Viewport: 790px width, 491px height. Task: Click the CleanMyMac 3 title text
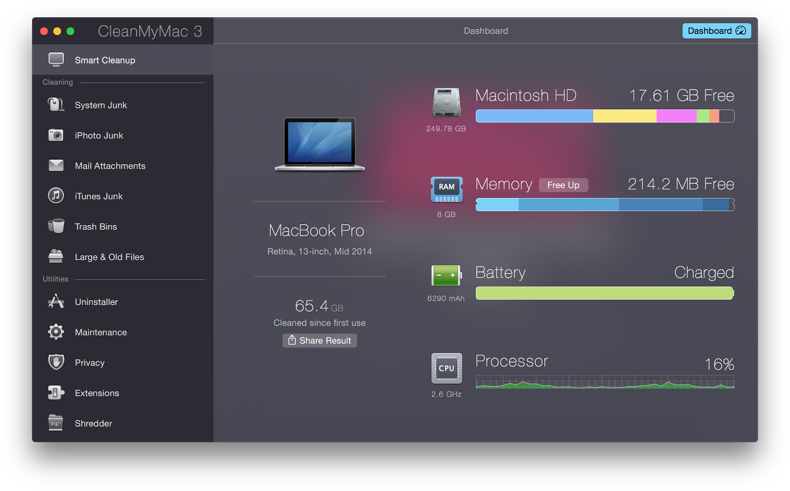coord(150,31)
